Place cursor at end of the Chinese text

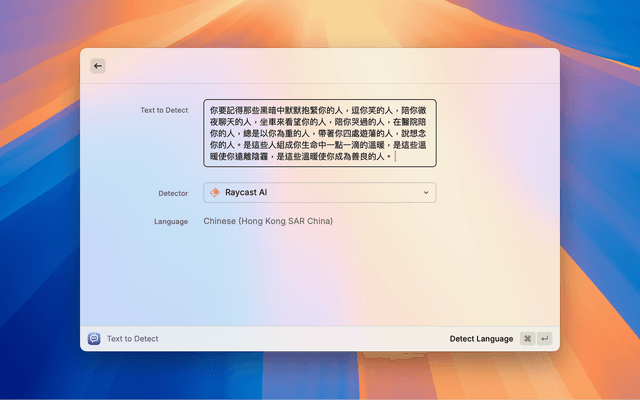(x=395, y=157)
